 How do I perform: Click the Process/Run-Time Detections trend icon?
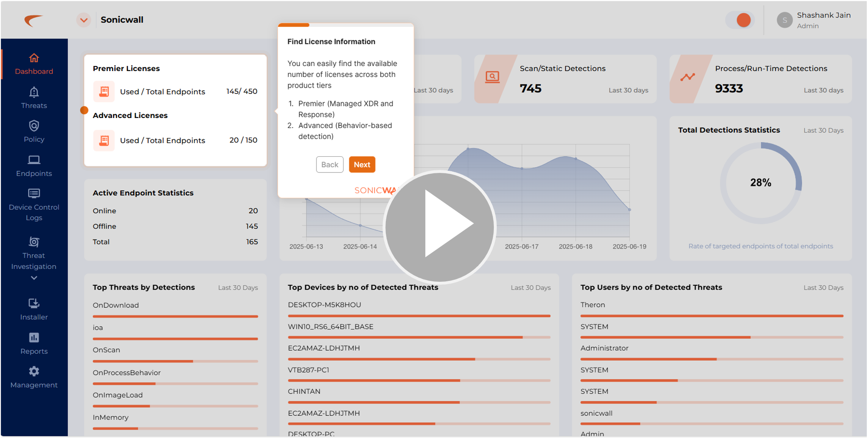pyautogui.click(x=687, y=77)
